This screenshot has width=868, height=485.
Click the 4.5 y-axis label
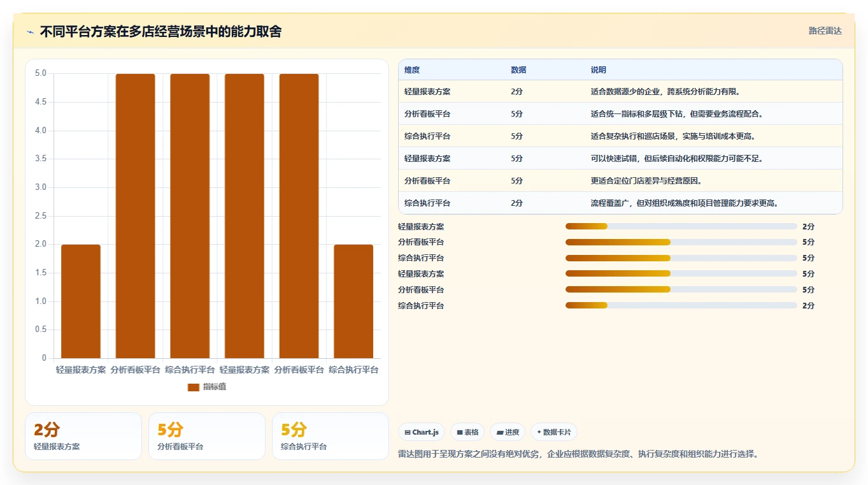tap(41, 102)
